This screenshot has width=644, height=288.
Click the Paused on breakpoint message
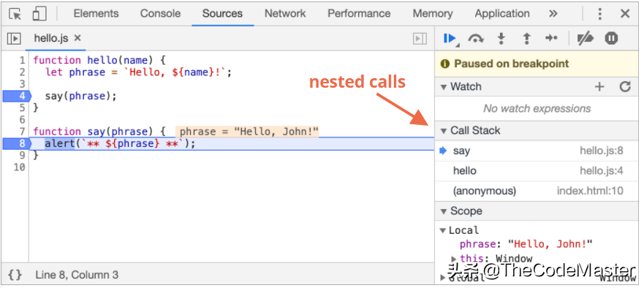click(512, 64)
